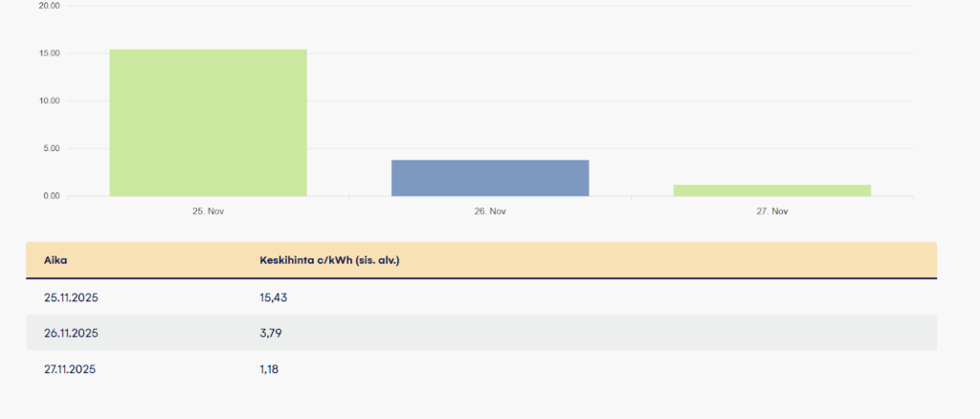The image size is (980, 419).
Task: Click the 15,43 price cell
Action: [x=274, y=298]
